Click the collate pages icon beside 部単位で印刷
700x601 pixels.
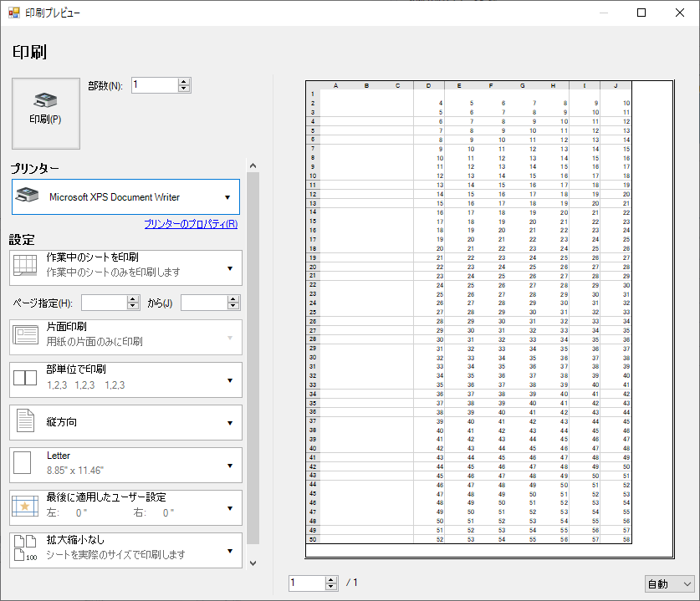coord(25,379)
